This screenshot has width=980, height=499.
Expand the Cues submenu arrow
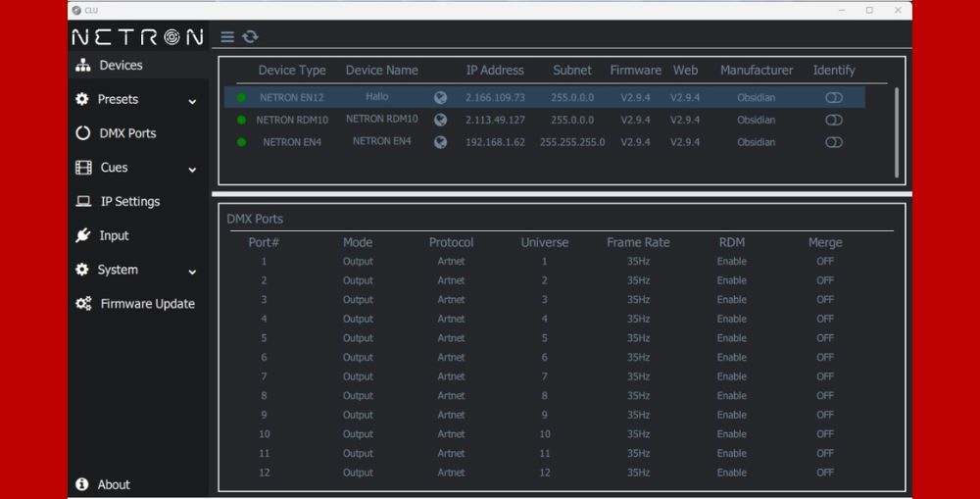pyautogui.click(x=192, y=170)
